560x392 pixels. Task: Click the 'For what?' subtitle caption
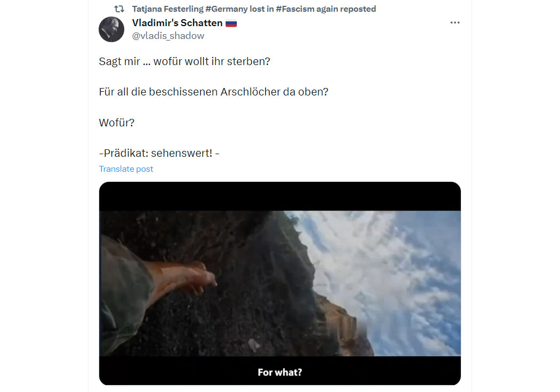280,372
